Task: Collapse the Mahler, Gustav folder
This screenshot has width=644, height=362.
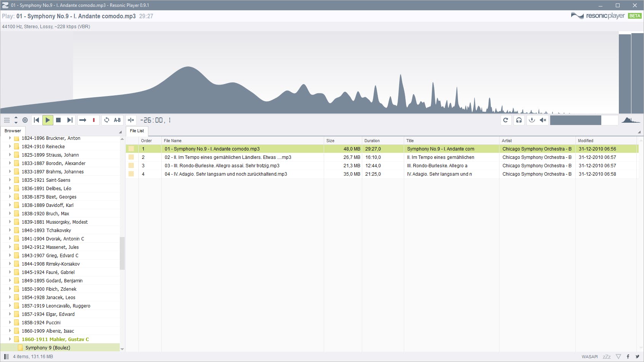Action: coord(10,339)
